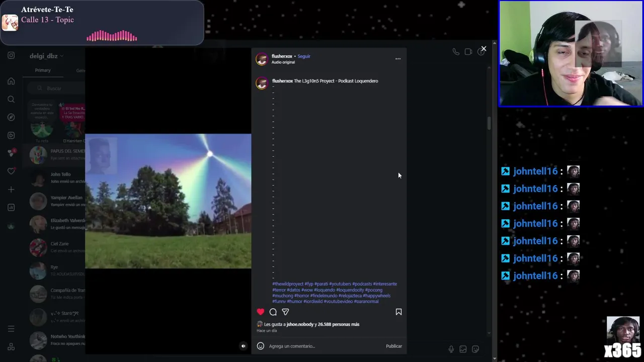The width and height of the screenshot is (644, 362).
Task: Open the bottom sidebar apps grid icon
Action: [x=11, y=347]
